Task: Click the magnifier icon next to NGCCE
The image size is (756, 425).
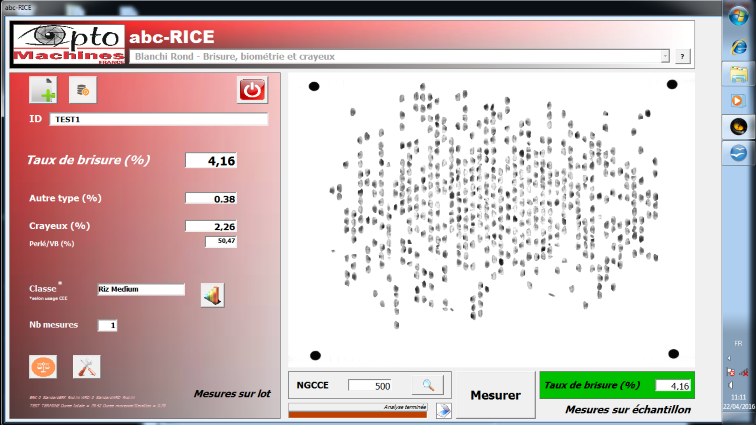Action: pyautogui.click(x=428, y=385)
